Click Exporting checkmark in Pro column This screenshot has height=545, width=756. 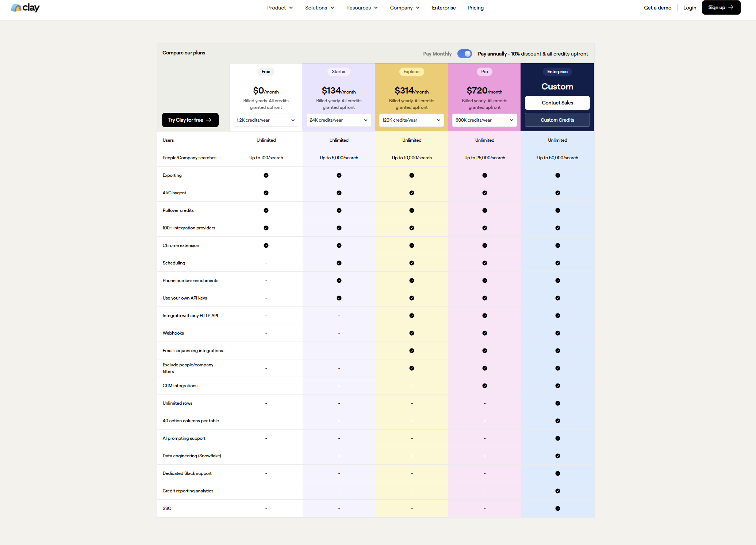tap(485, 175)
